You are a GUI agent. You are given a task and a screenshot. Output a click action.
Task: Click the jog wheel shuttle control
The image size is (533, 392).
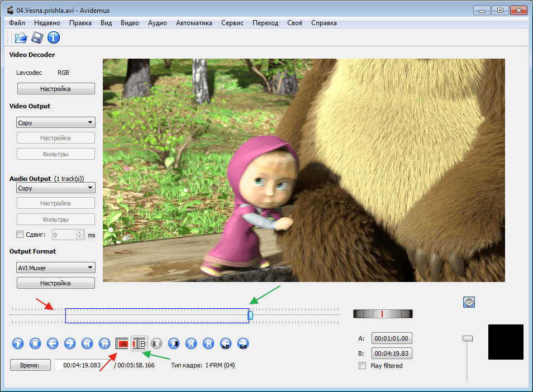pyautogui.click(x=383, y=313)
